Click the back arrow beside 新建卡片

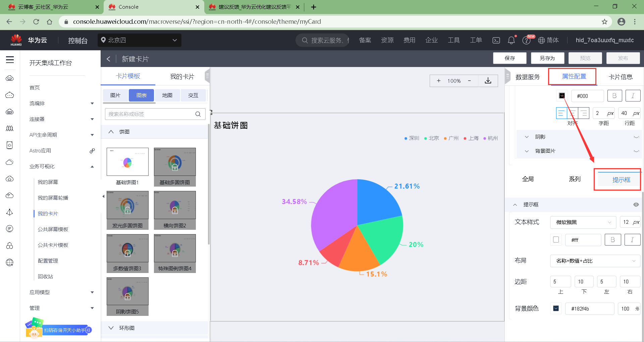(108, 59)
